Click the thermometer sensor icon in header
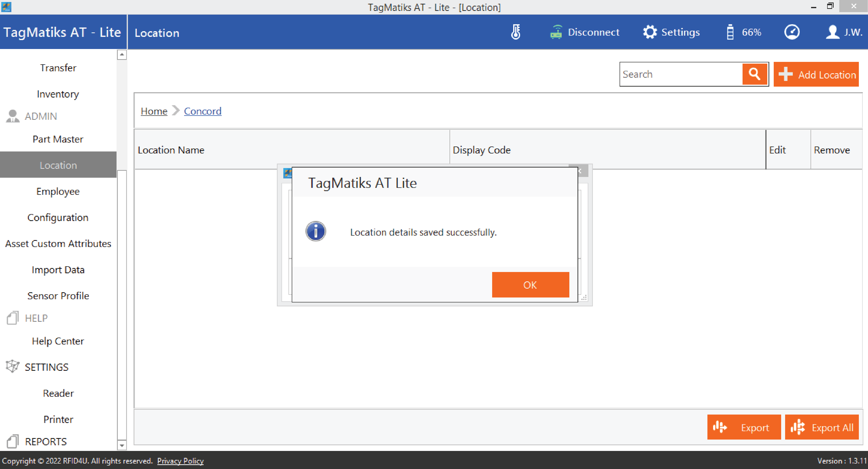The width and height of the screenshot is (868, 469). [x=516, y=32]
